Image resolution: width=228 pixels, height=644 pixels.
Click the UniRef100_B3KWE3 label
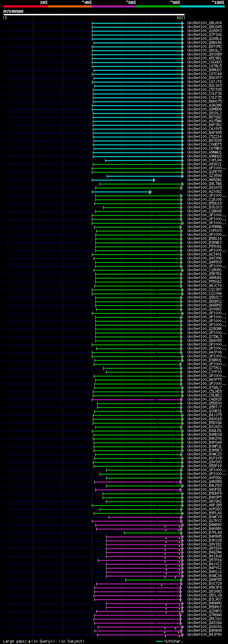pyautogui.click(x=204, y=243)
